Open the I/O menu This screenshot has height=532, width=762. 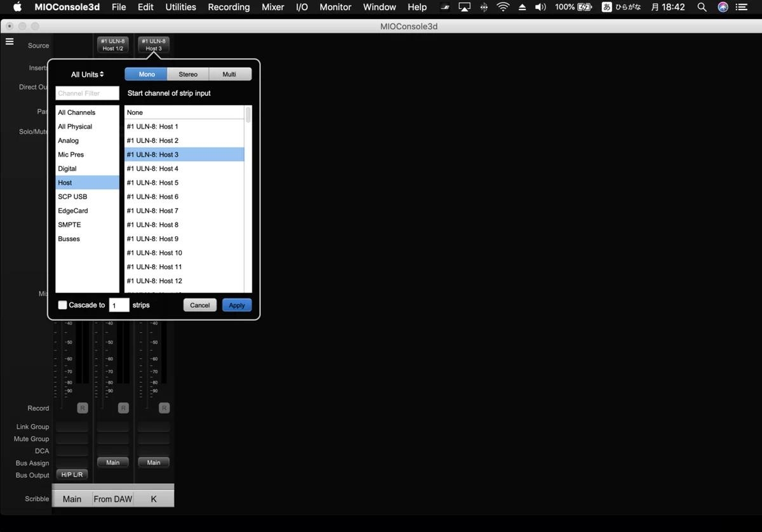[x=302, y=7]
